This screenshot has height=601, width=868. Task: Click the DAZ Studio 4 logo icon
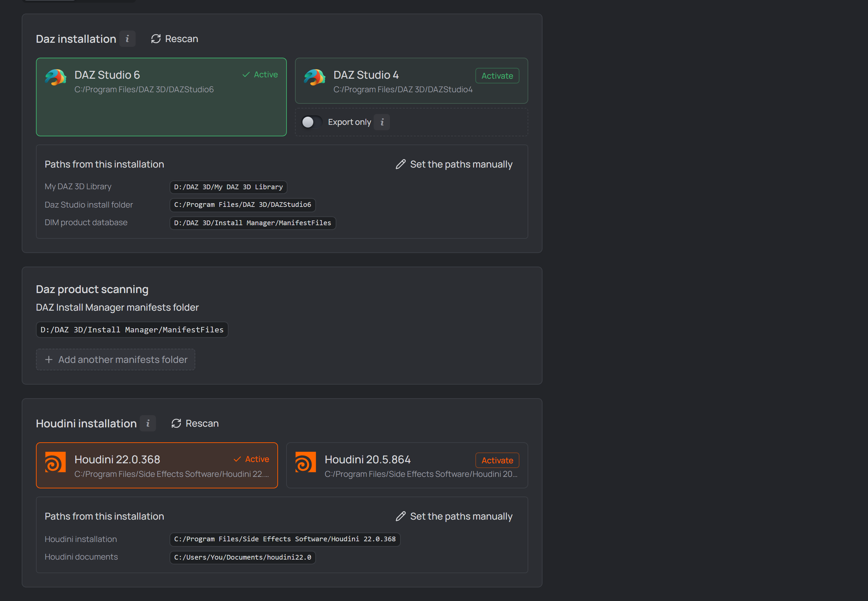tap(315, 77)
